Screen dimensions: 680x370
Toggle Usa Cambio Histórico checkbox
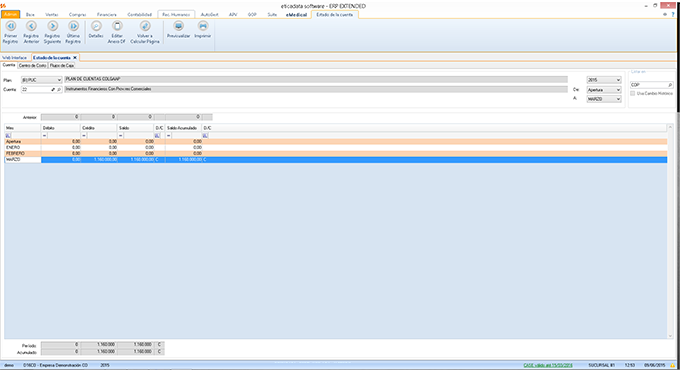point(633,94)
